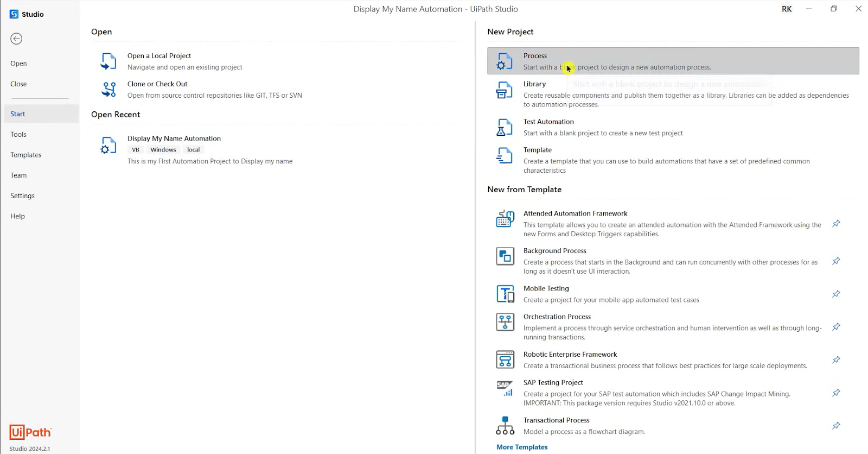Pin the Robotic Enterprise Framework template
The width and height of the screenshot is (868, 454).
(836, 360)
